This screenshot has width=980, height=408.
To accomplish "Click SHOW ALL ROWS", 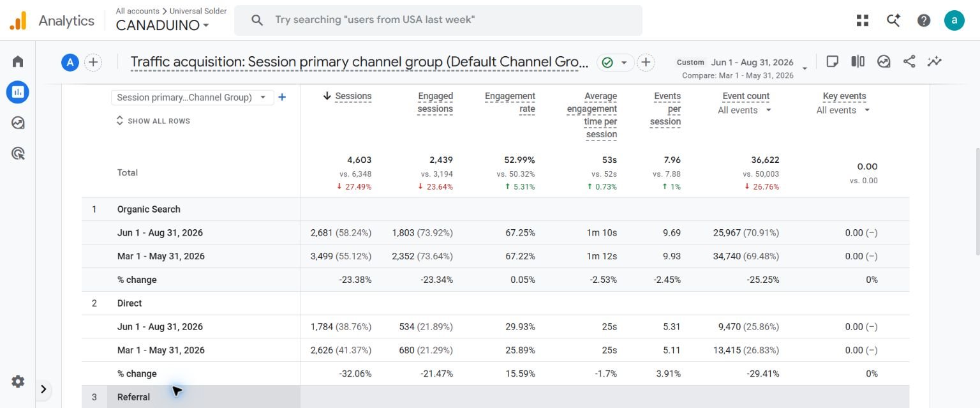I will 152,121.
